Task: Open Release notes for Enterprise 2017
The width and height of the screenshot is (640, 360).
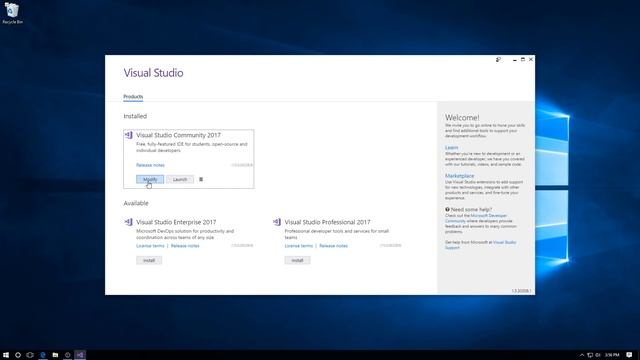Action: tap(185, 246)
